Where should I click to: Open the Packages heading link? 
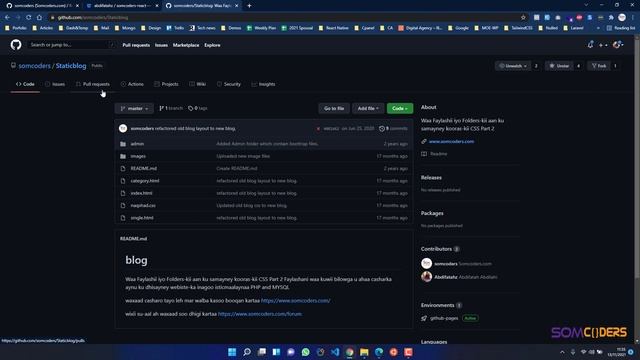coord(432,213)
